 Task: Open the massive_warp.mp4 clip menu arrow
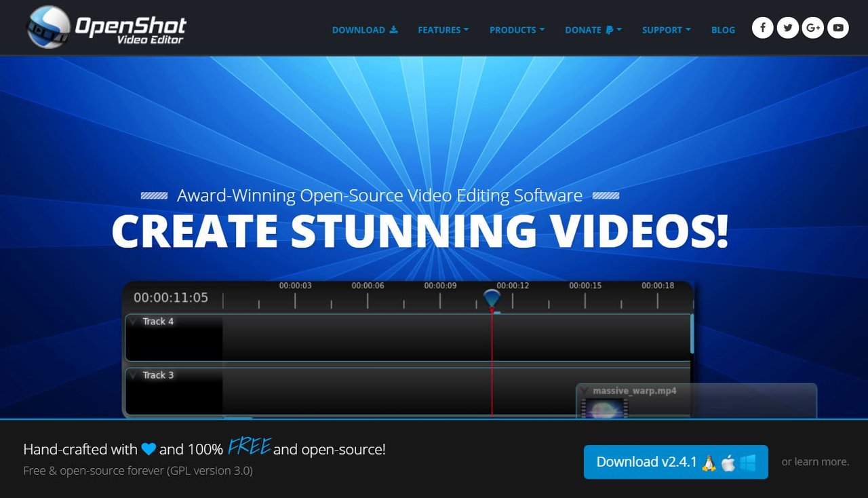pyautogui.click(x=585, y=391)
